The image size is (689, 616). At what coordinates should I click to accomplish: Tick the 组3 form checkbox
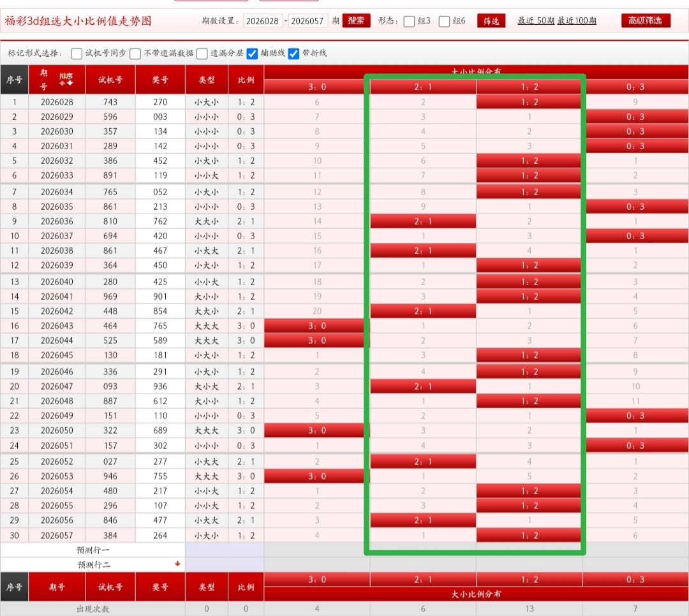pyautogui.click(x=410, y=21)
